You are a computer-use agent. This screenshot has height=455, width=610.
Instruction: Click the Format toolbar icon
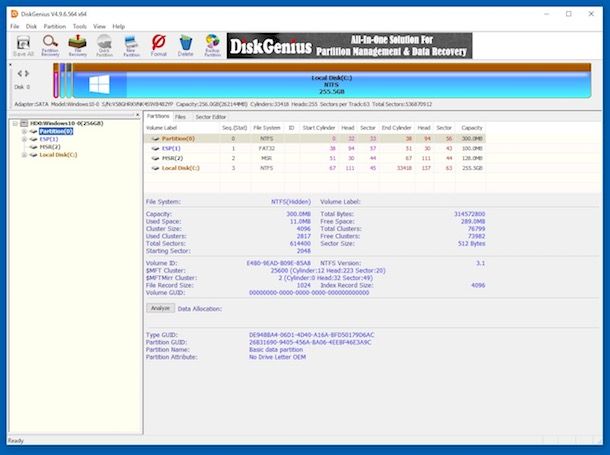tap(158, 45)
